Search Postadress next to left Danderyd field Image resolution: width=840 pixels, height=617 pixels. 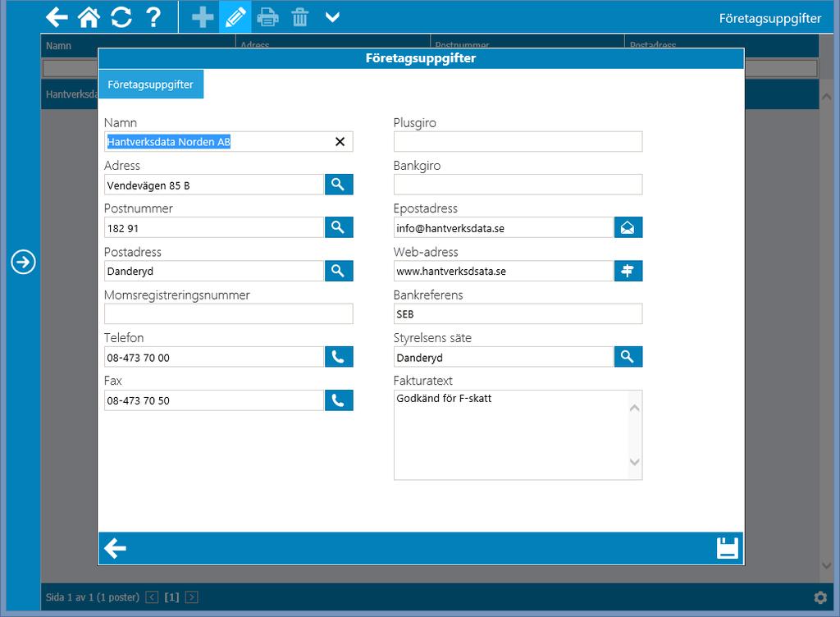(x=339, y=271)
